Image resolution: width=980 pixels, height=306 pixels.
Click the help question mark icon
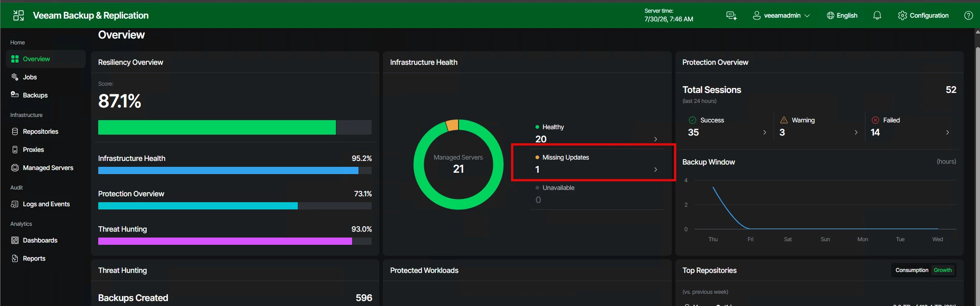pyautogui.click(x=968, y=15)
